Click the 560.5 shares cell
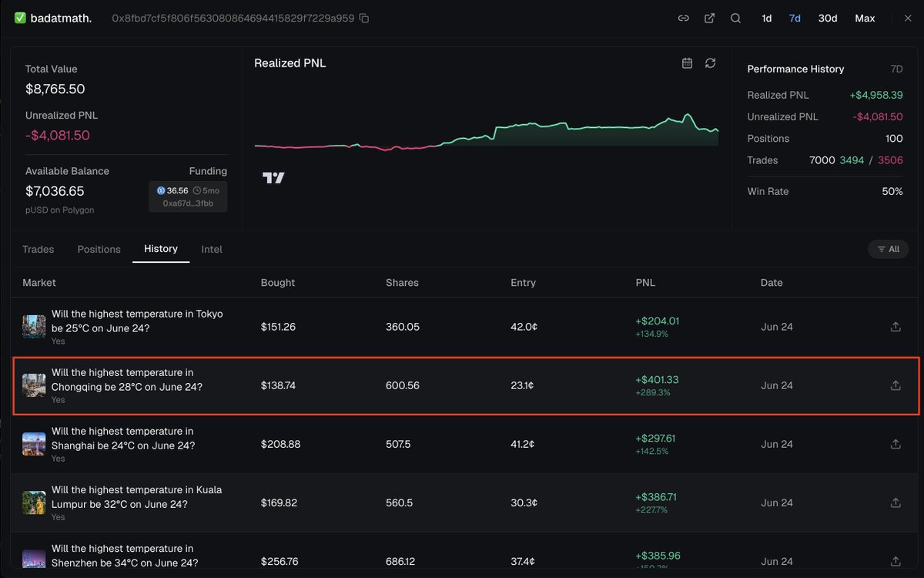Screen dimensions: 924x578 [x=399, y=502]
